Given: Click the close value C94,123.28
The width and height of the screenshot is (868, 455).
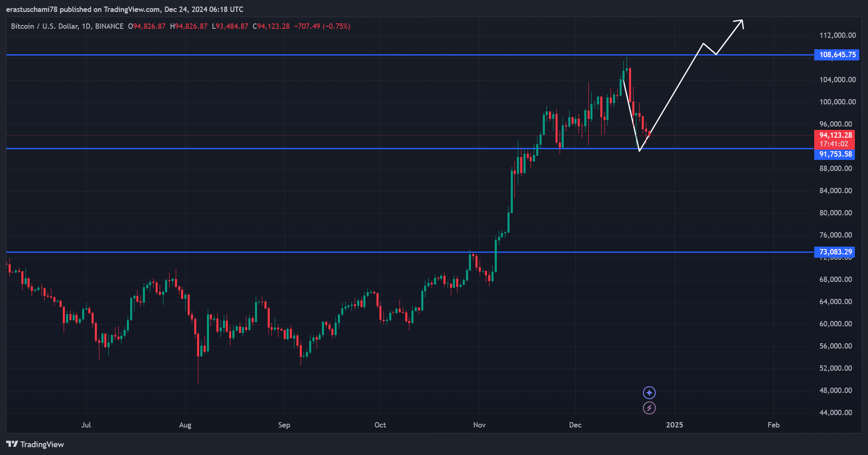Looking at the screenshot, I should 271,26.
